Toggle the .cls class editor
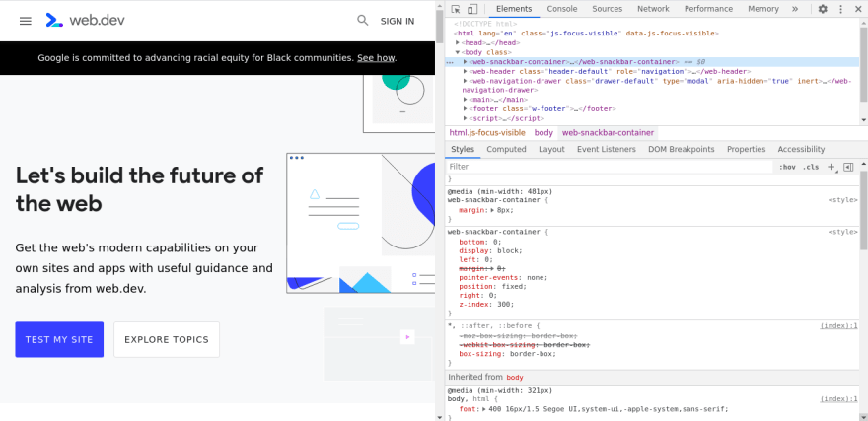The image size is (868, 421). coord(811,167)
